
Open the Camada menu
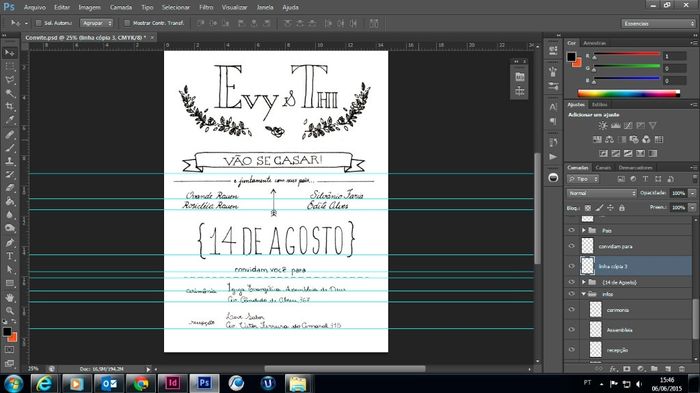pos(121,7)
